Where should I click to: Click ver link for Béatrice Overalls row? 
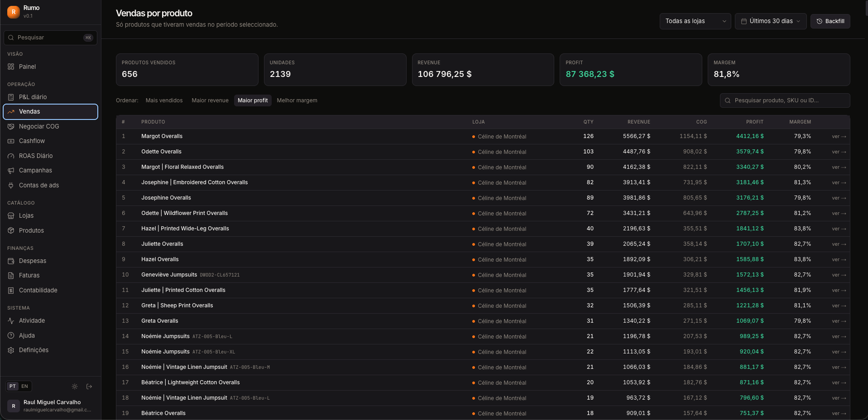point(839,413)
